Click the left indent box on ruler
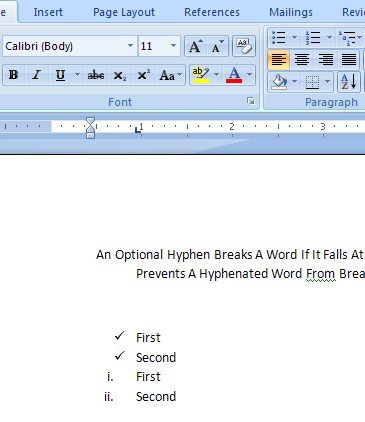 tap(90, 135)
